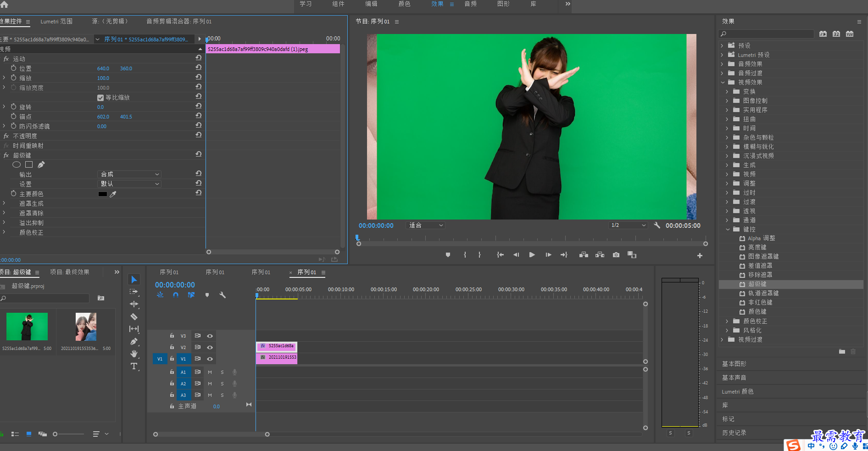Pick key color with the eyedropper
This screenshot has height=451, width=868.
click(x=113, y=194)
